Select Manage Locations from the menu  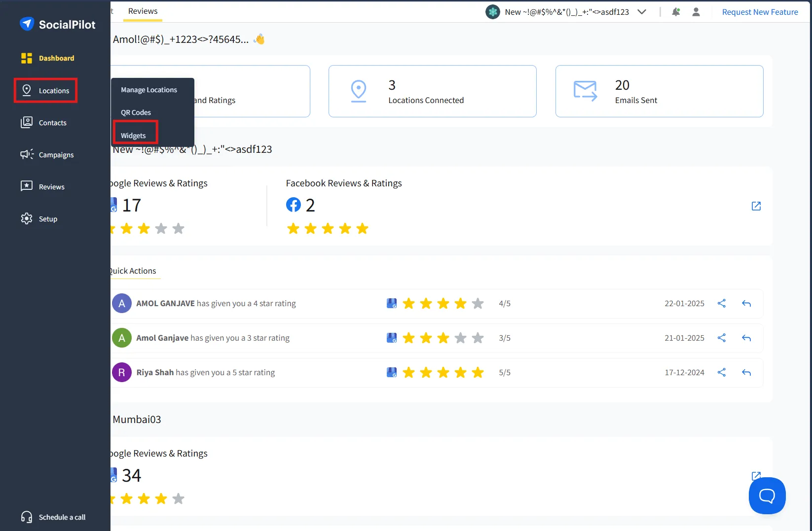(x=149, y=89)
